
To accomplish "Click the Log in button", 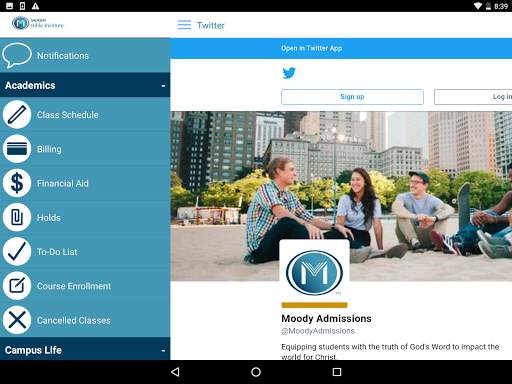I will 473,97.
